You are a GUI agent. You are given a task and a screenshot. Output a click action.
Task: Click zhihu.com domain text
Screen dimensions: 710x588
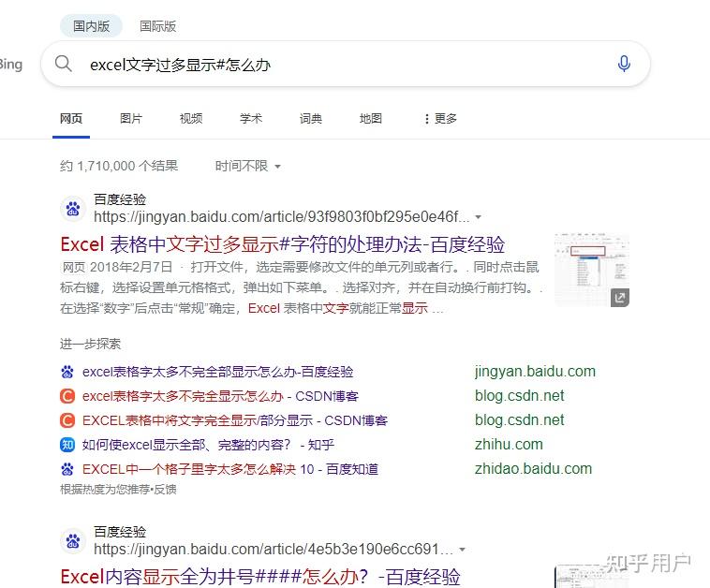click(x=509, y=445)
